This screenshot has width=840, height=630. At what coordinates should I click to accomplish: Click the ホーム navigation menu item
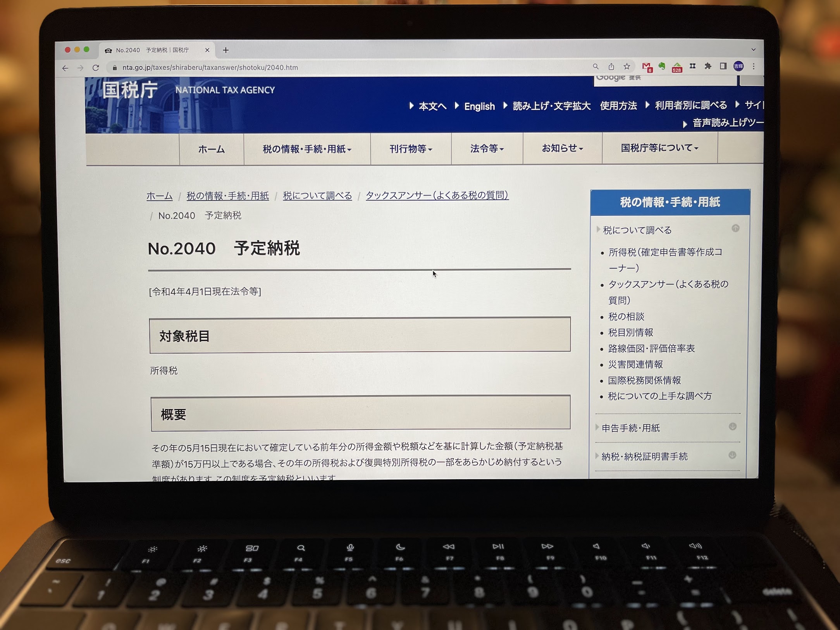(212, 150)
